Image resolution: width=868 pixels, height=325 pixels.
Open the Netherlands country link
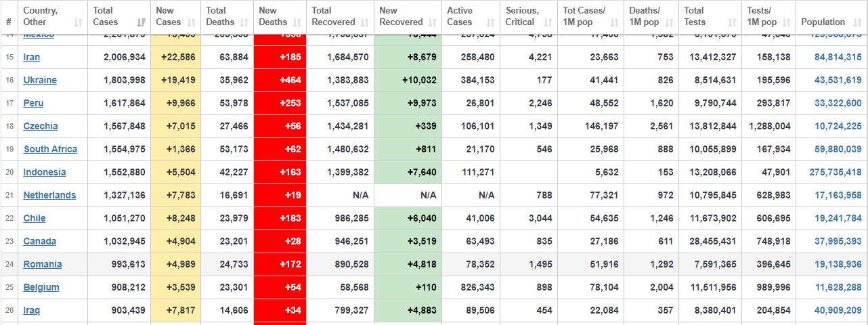pos(49,195)
